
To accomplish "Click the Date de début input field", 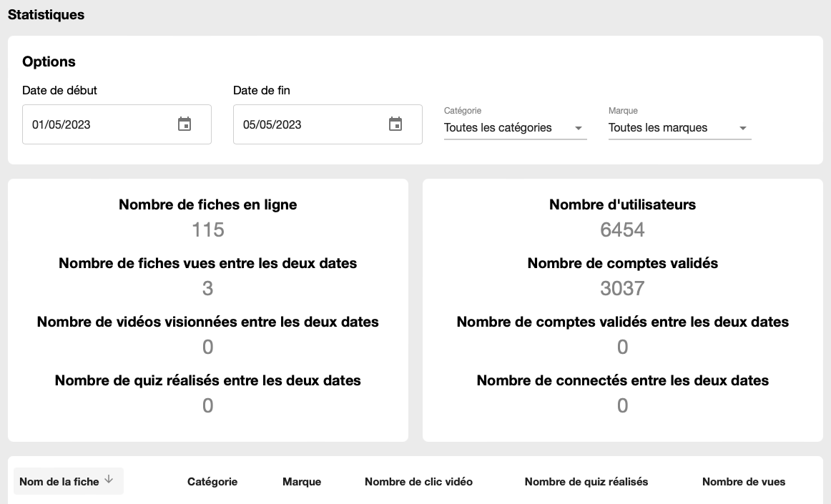I will point(117,124).
